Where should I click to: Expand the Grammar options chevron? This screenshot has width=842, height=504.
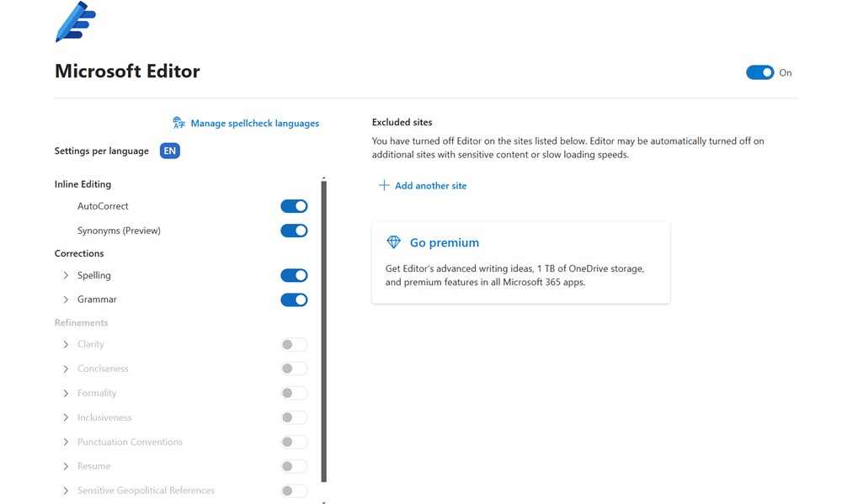66,300
